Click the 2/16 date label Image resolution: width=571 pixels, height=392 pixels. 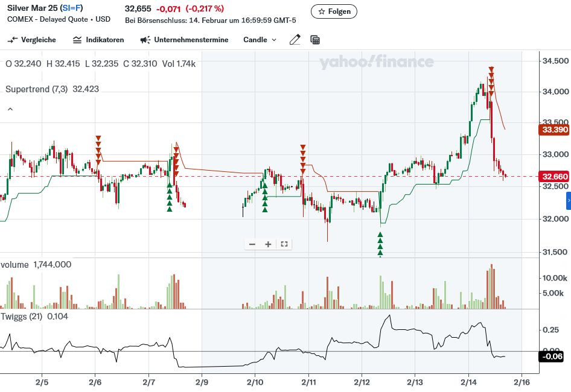pos(522,382)
